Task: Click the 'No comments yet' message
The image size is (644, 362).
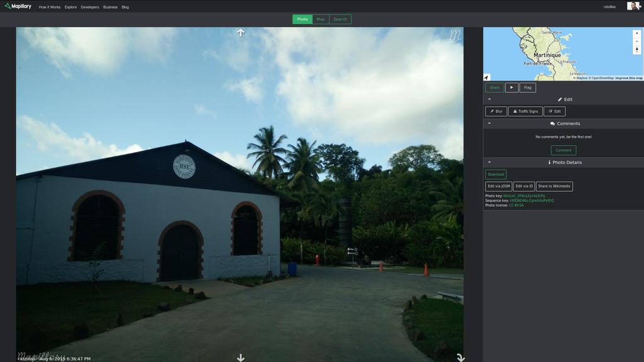Action: (563, 137)
